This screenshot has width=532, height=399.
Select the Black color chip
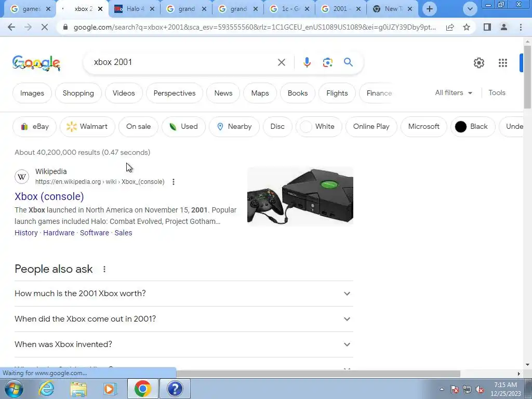(473, 127)
